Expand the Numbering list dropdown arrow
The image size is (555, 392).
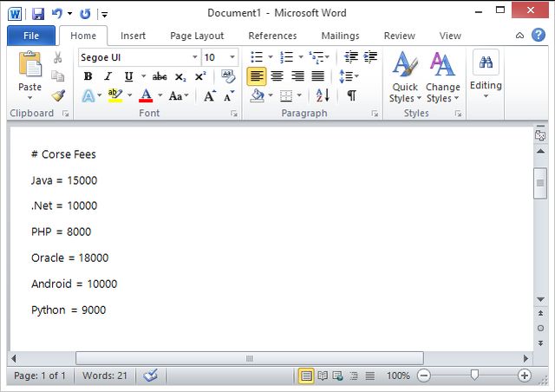coord(301,57)
